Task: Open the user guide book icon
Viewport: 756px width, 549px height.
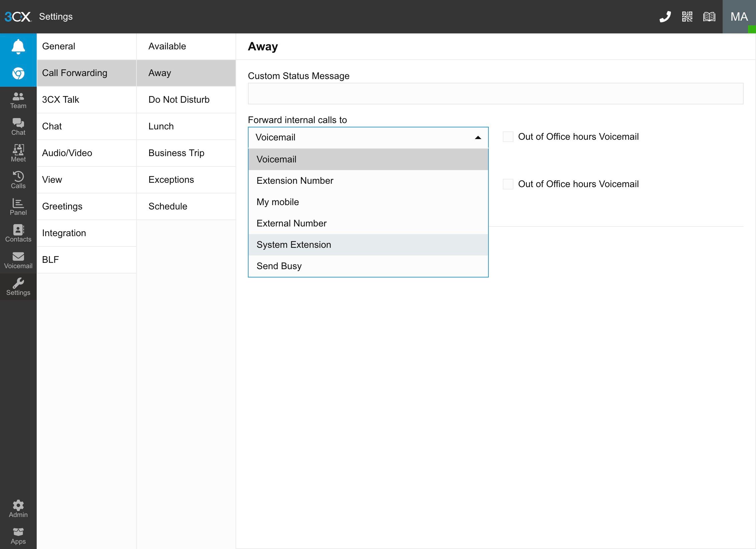Action: 709,16
